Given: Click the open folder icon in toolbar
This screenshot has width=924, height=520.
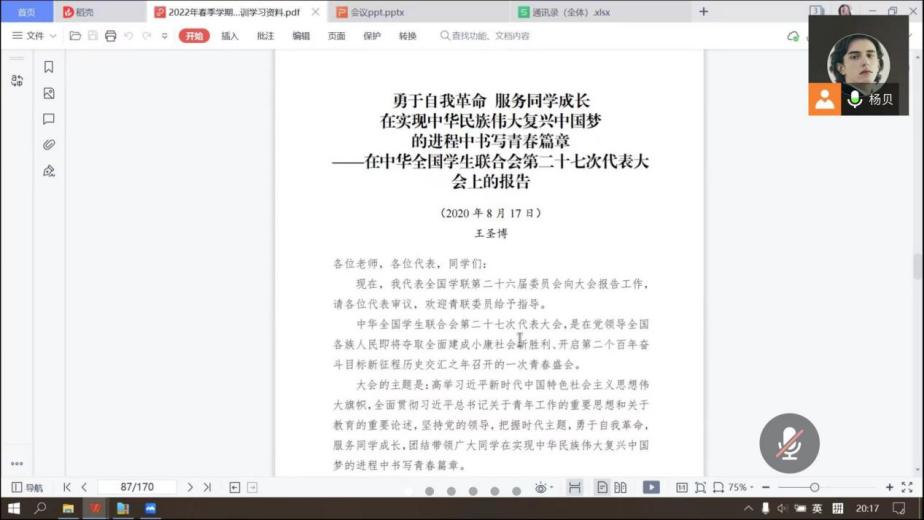Looking at the screenshot, I should 75,36.
